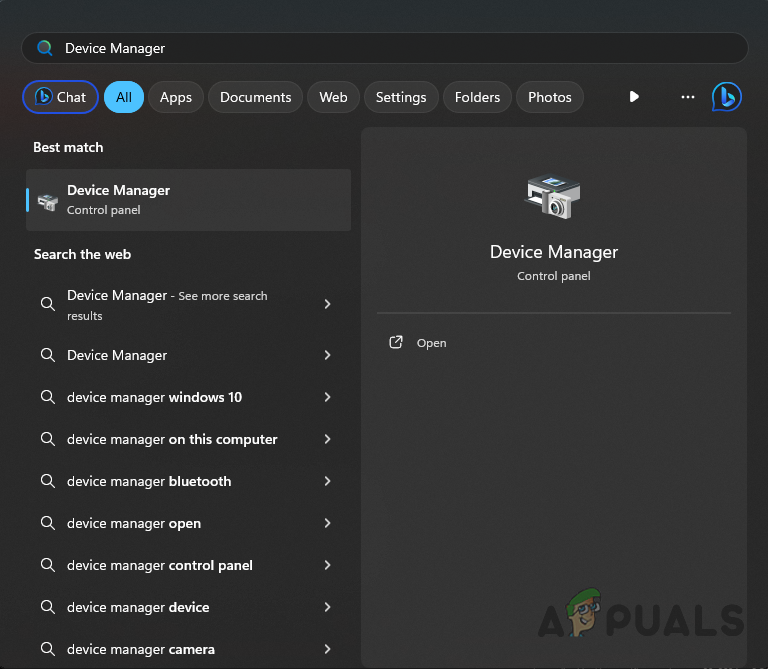768x669 pixels.
Task: Select the All filter tab
Action: [x=124, y=97]
